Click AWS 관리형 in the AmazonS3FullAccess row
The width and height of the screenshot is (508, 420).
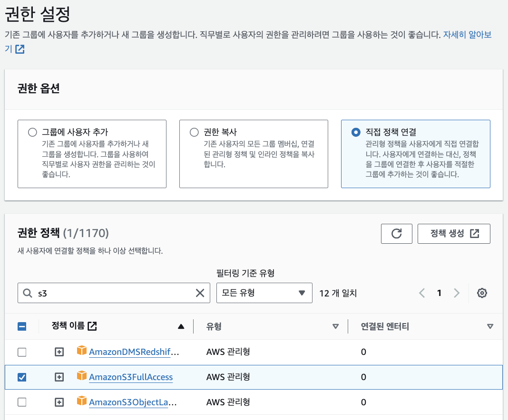click(228, 377)
